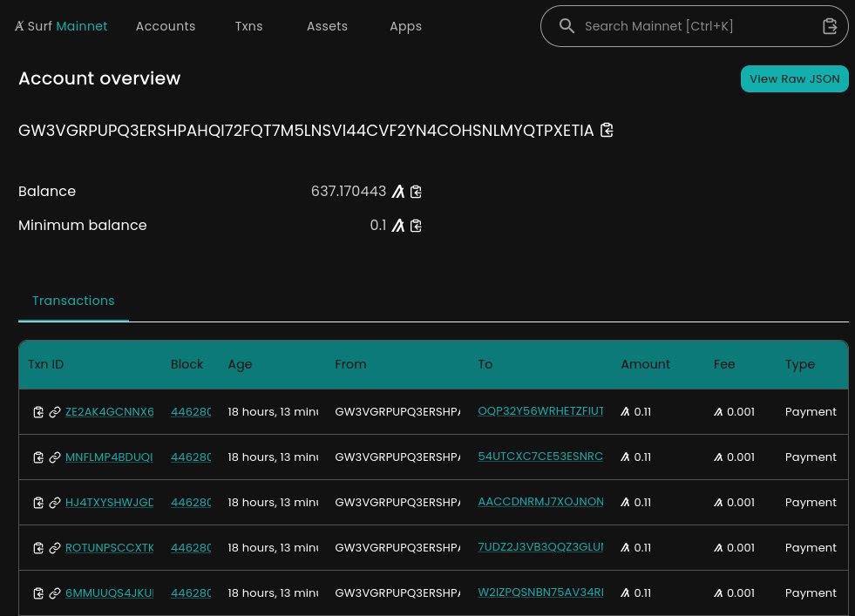Open transaction ROTUNPSCCXTK
Screen dimensions: 855x616
click(109, 547)
